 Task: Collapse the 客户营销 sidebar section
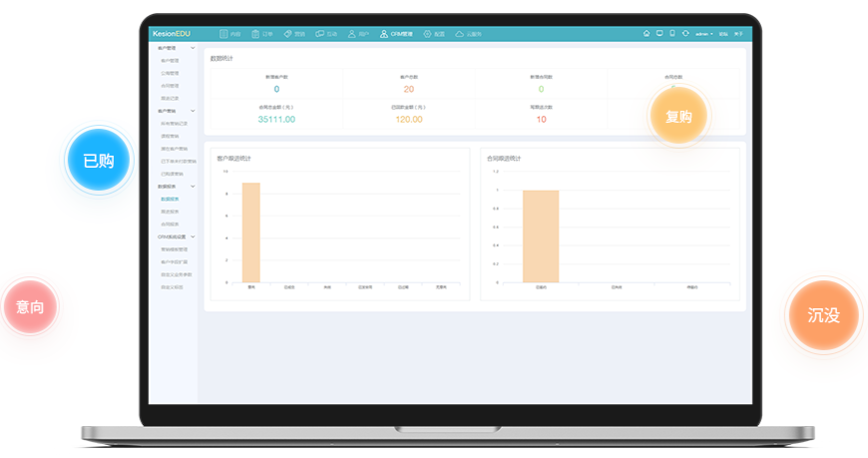click(x=193, y=111)
